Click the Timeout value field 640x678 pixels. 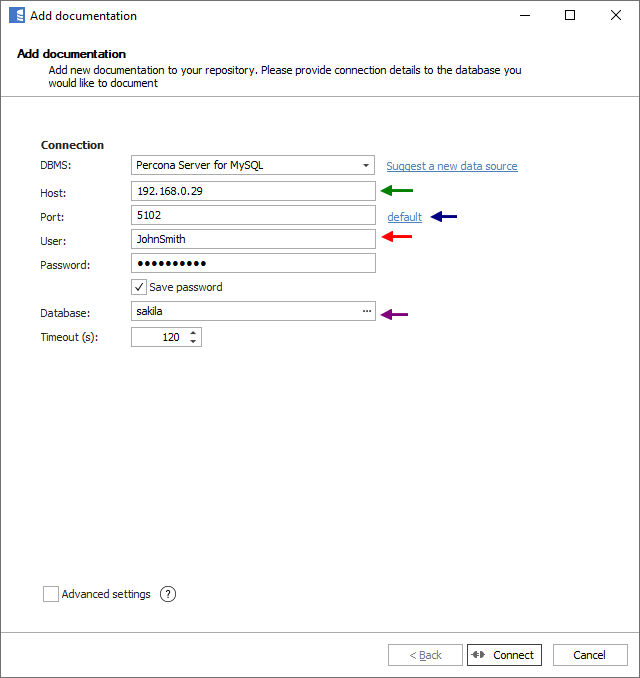pyautogui.click(x=158, y=337)
